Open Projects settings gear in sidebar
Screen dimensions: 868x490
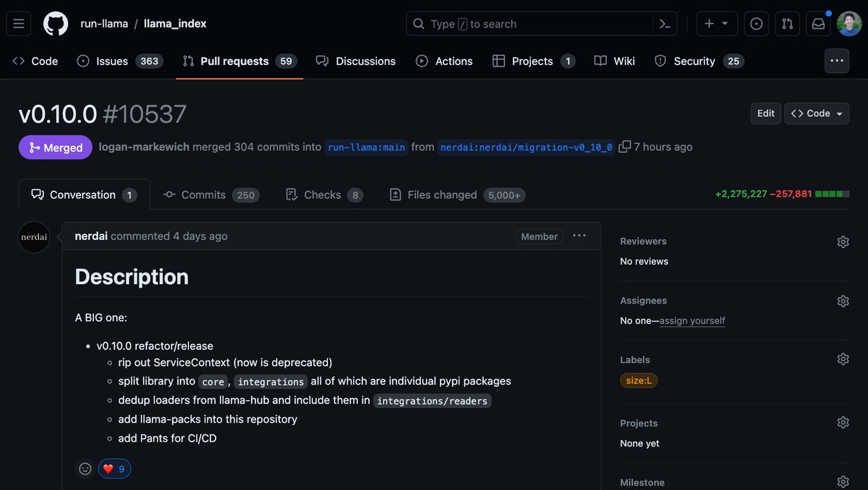[843, 423]
